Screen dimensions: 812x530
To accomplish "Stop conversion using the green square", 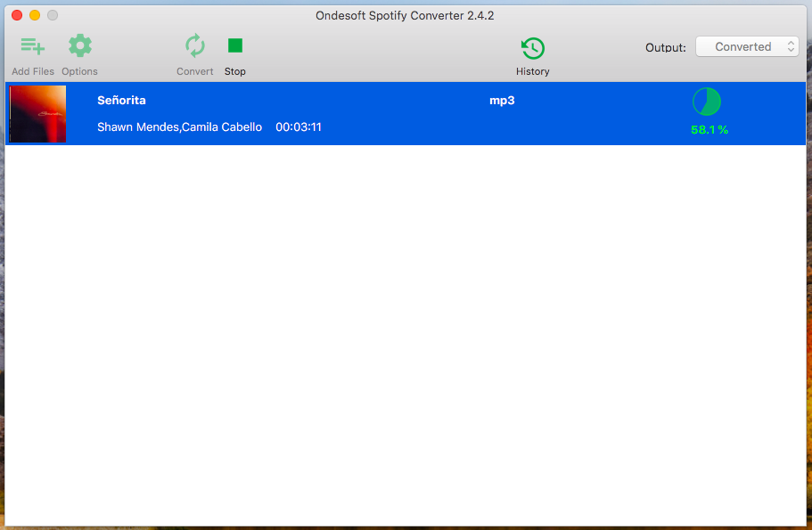I will 235,45.
